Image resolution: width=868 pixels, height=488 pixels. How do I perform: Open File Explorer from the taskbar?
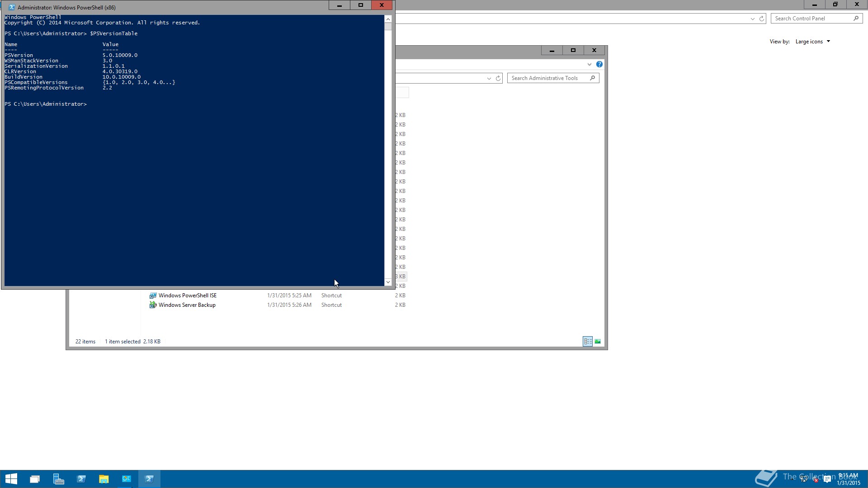click(x=104, y=479)
